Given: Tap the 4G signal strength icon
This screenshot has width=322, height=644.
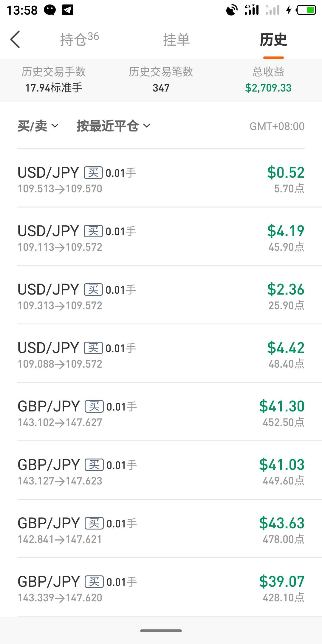Looking at the screenshot, I should click(x=251, y=10).
